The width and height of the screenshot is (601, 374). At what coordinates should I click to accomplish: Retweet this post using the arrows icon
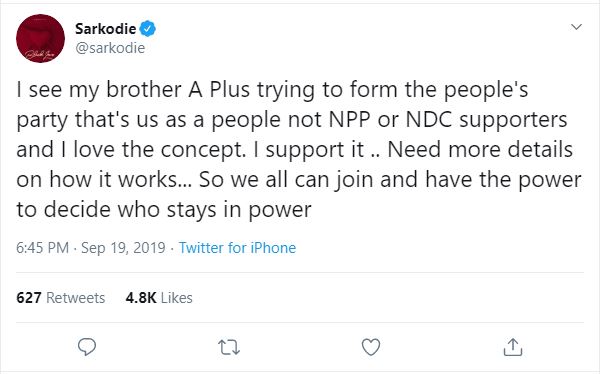(229, 348)
